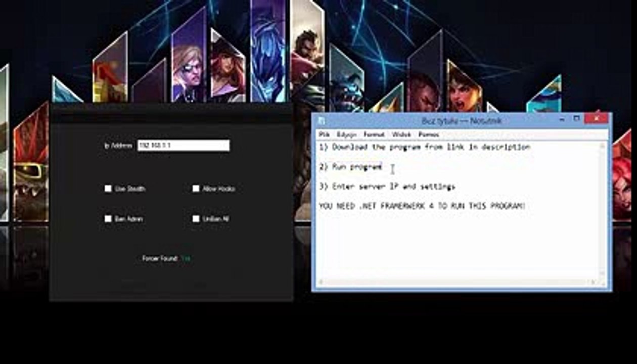Tick the Allow Hooks checkbox

point(196,189)
